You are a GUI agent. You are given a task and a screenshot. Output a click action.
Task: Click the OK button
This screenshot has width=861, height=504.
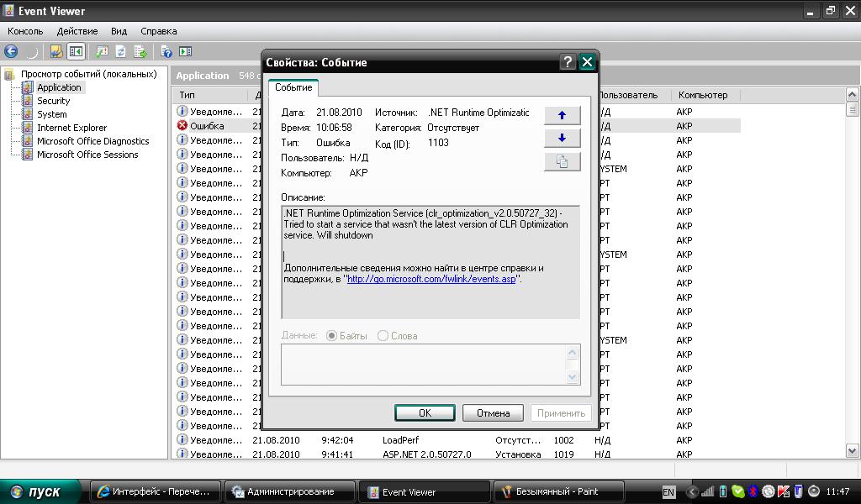(425, 413)
